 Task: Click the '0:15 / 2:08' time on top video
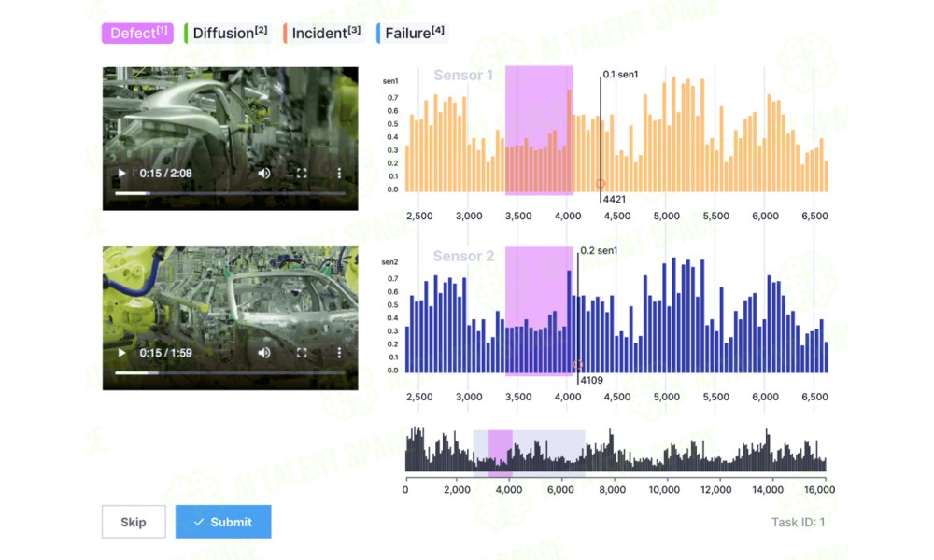(165, 174)
